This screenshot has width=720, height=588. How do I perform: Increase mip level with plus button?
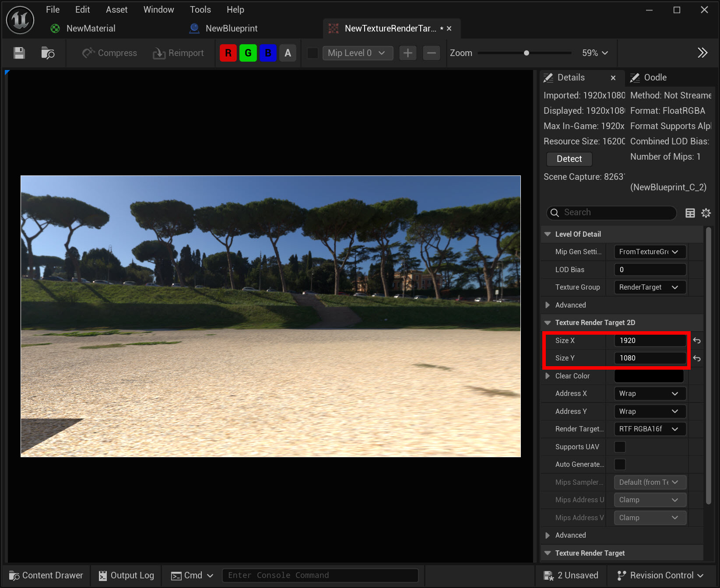pyautogui.click(x=408, y=53)
